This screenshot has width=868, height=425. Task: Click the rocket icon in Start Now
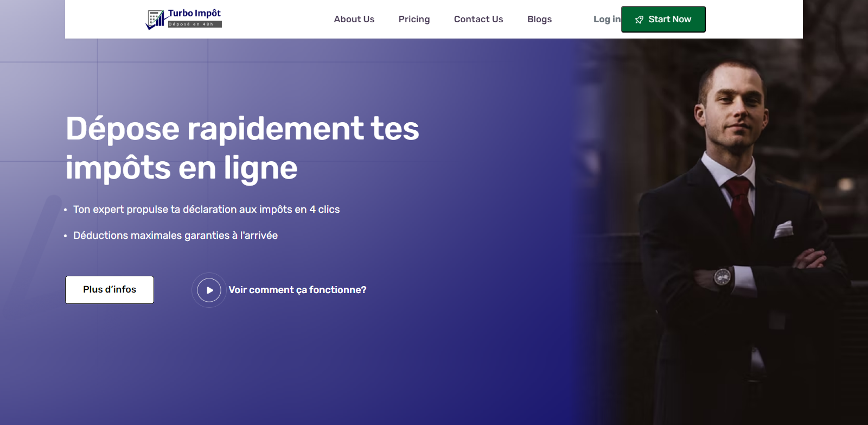(639, 20)
